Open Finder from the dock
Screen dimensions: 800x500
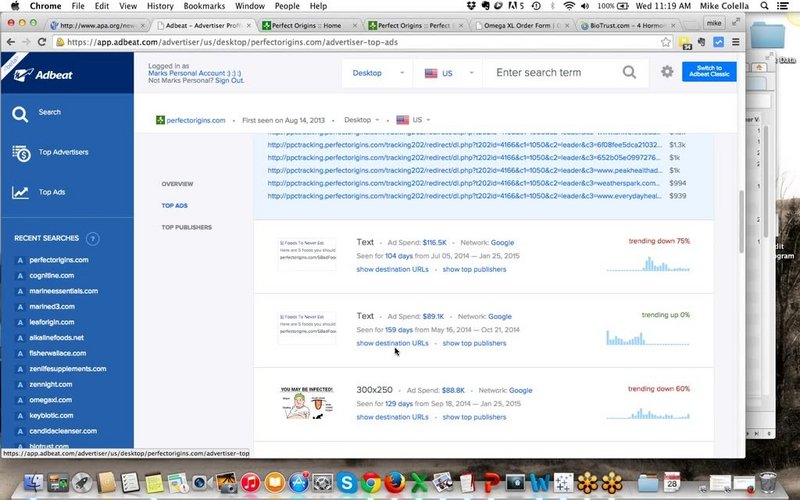[34, 482]
